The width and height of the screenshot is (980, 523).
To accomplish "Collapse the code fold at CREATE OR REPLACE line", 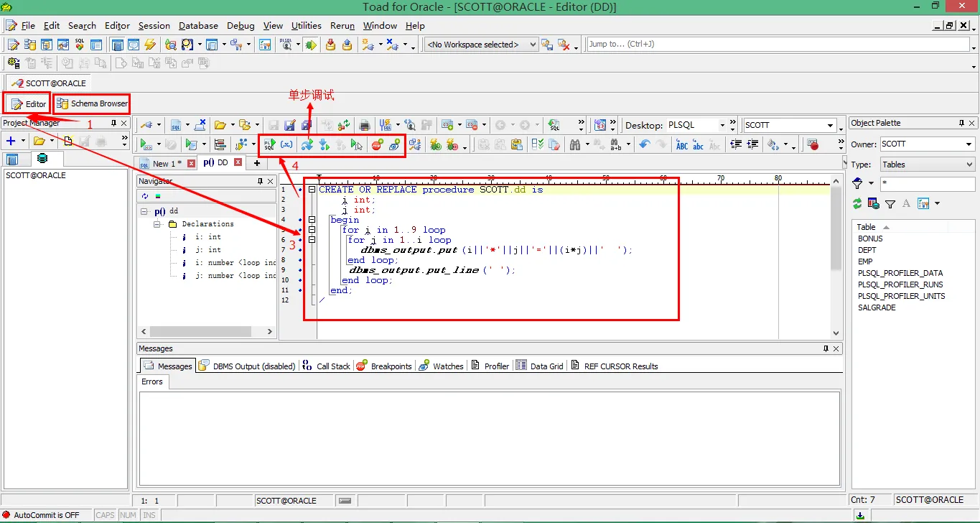I will coord(312,190).
